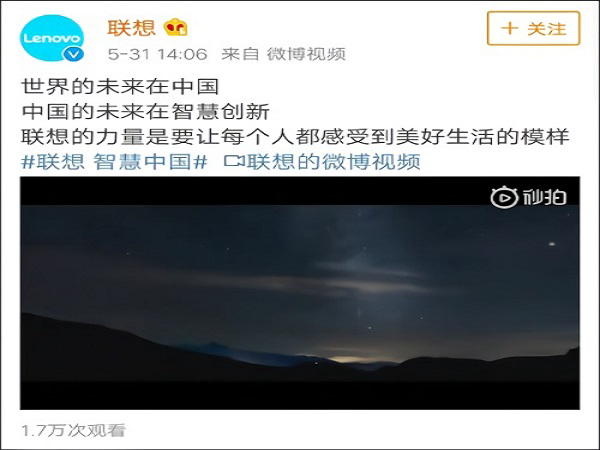Click the post line starting 联想的力量是
The height and width of the screenshot is (450, 600).
tap(295, 136)
